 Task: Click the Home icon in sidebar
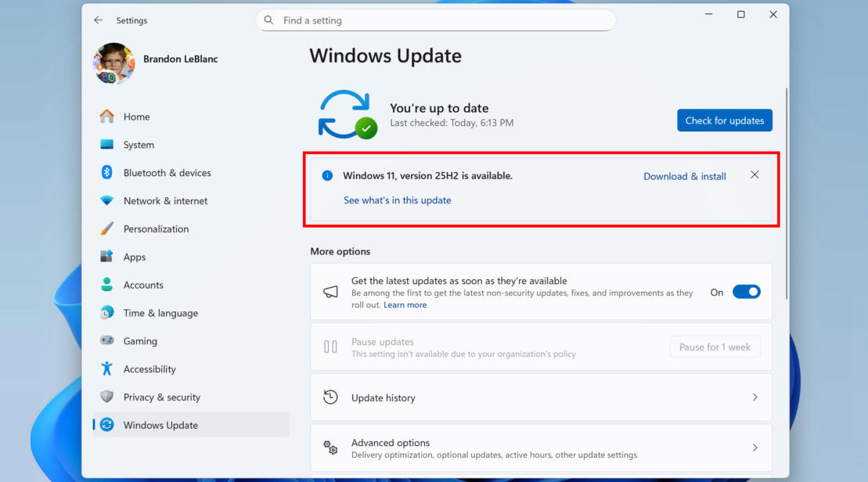coord(107,117)
